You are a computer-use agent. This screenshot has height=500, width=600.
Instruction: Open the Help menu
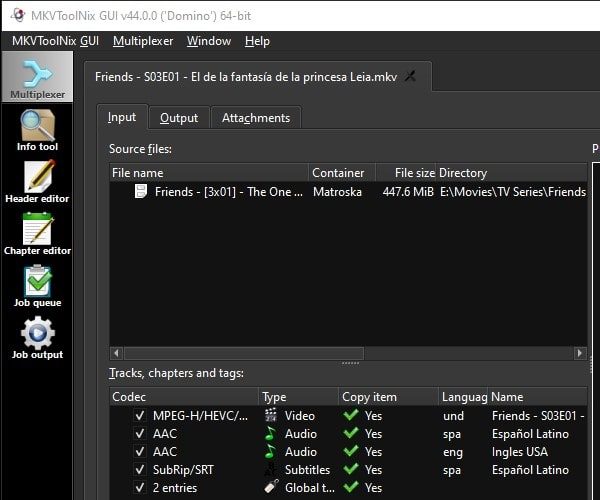(257, 41)
